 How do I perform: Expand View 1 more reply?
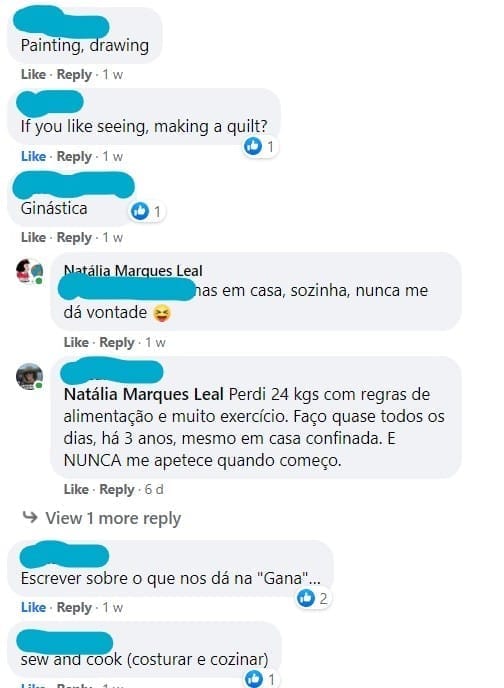(x=113, y=518)
